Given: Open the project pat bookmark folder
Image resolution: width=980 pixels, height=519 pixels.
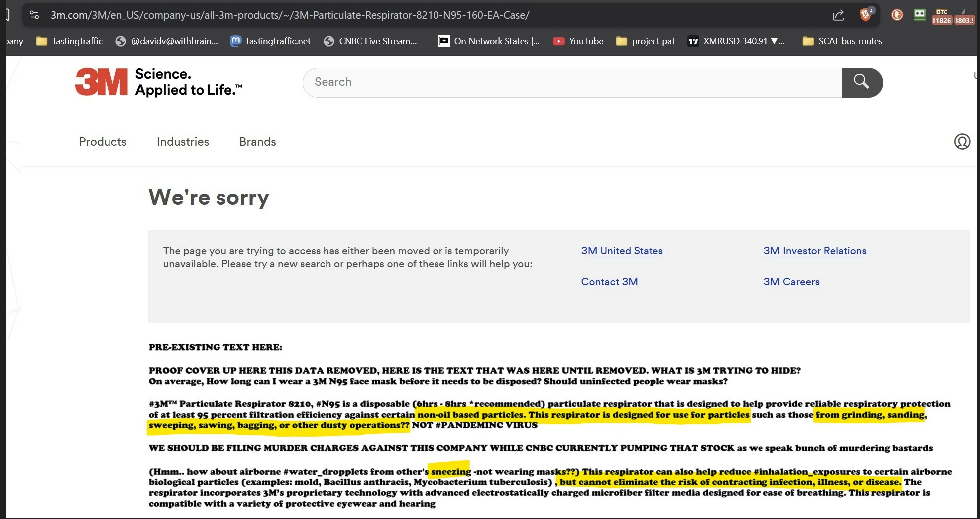Looking at the screenshot, I should tap(646, 41).
